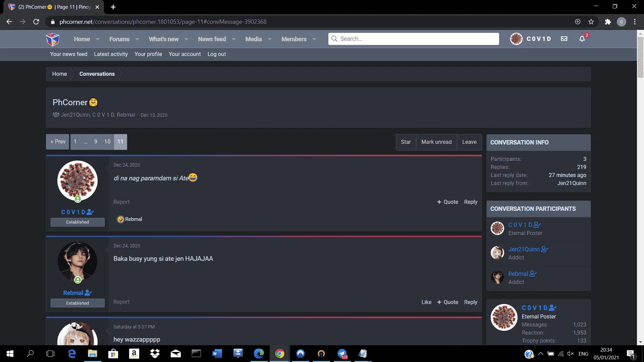644x362 pixels.
Task: Open Chrome three-dot menu
Action: click(635, 22)
